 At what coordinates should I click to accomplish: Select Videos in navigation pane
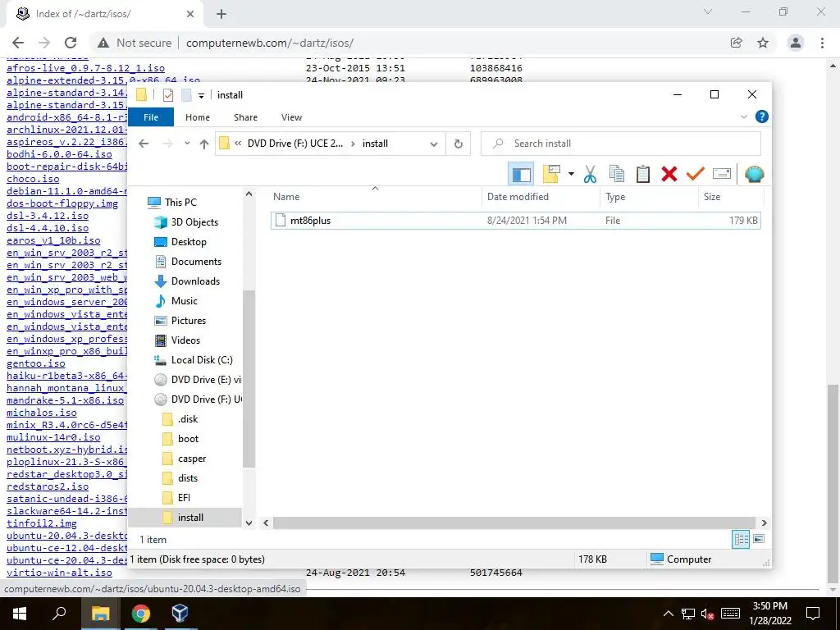(x=185, y=340)
